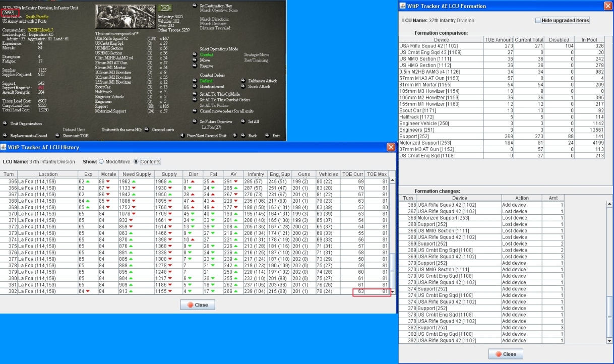The height and width of the screenshot is (364, 614).
Task: Click Java icon in LCU History title bar
Action: coord(4,147)
